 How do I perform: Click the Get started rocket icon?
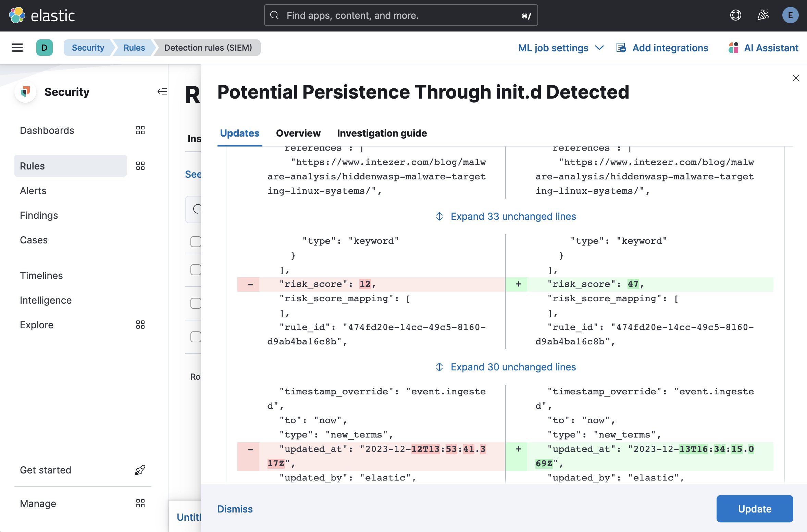click(140, 470)
